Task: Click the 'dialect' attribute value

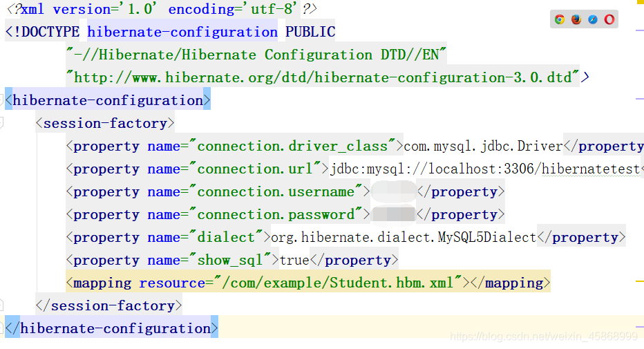Action: coord(226,237)
